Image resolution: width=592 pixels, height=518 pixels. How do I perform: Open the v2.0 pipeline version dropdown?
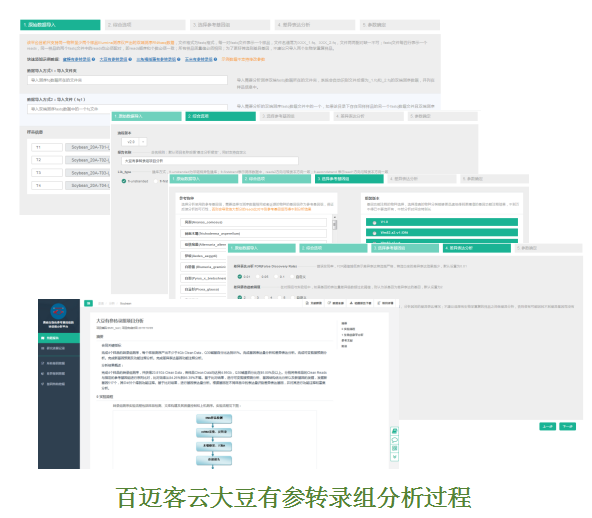coord(134,142)
